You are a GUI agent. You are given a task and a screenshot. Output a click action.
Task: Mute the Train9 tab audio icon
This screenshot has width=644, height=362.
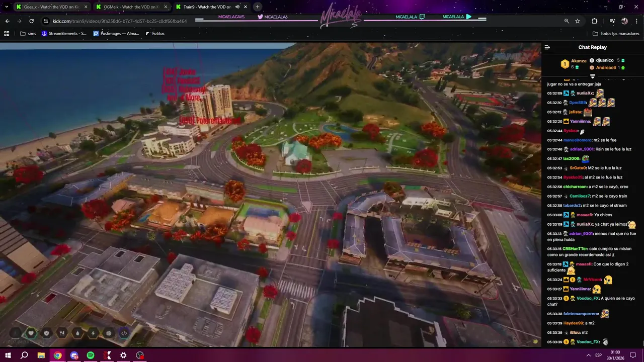[x=237, y=7]
